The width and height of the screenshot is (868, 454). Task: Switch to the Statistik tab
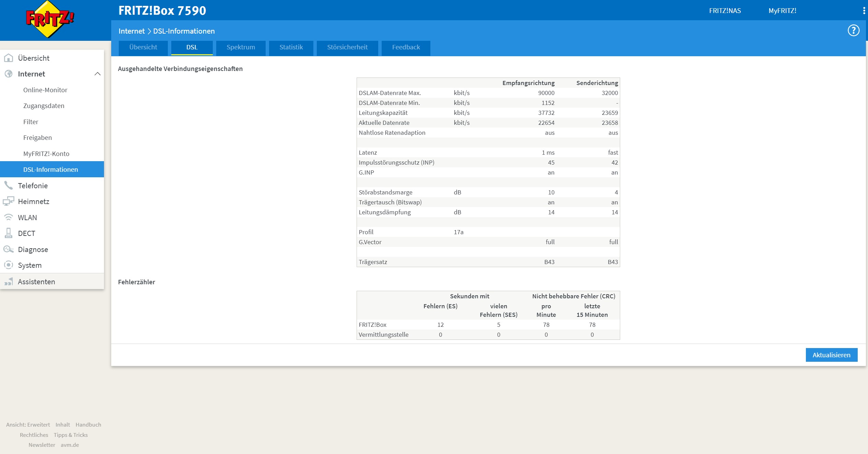click(291, 47)
